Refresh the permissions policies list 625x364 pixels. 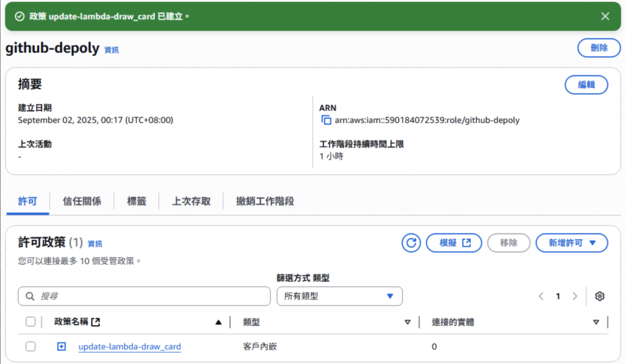point(411,243)
